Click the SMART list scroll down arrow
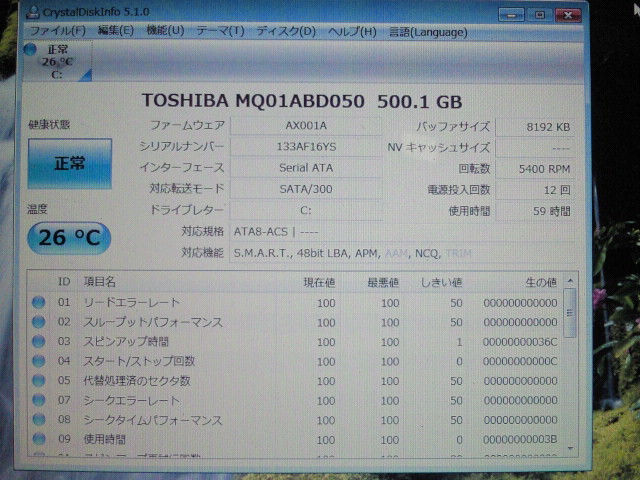Screen dimensions: 640x480 (x=570, y=449)
